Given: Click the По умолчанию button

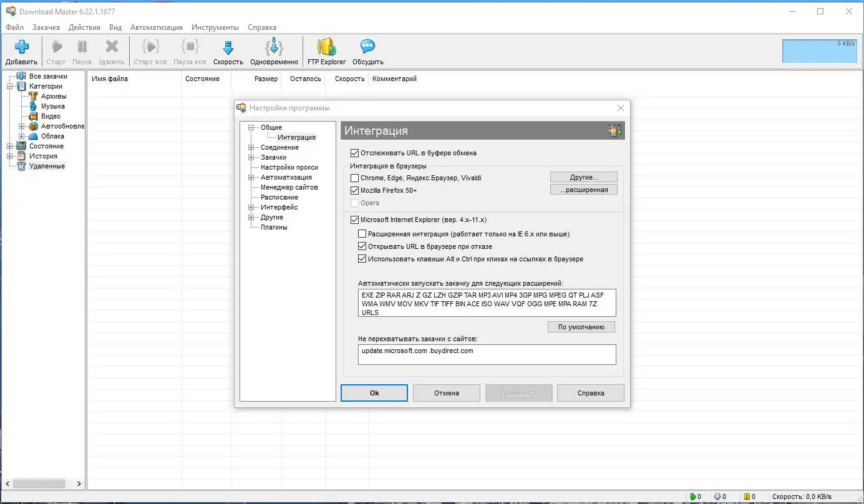Looking at the screenshot, I should [x=581, y=327].
